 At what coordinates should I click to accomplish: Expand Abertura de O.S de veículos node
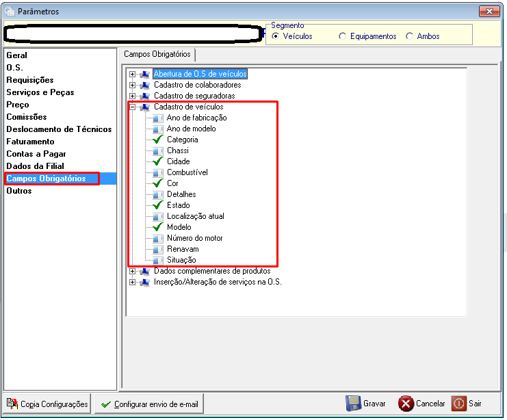pos(132,74)
